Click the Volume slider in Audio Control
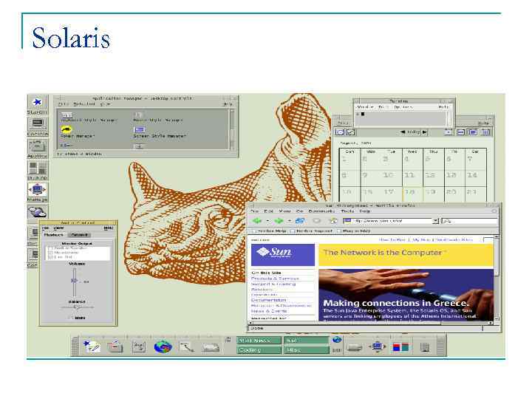The width and height of the screenshot is (532, 399). point(75,281)
